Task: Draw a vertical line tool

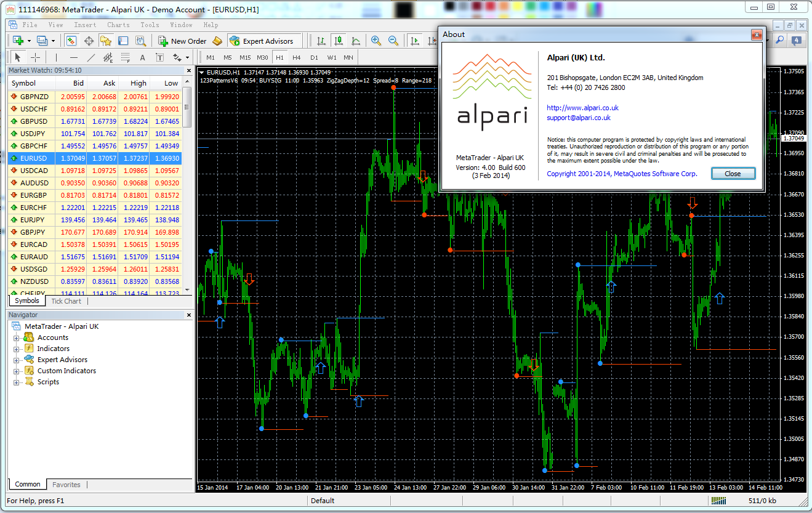Action: tap(57, 57)
